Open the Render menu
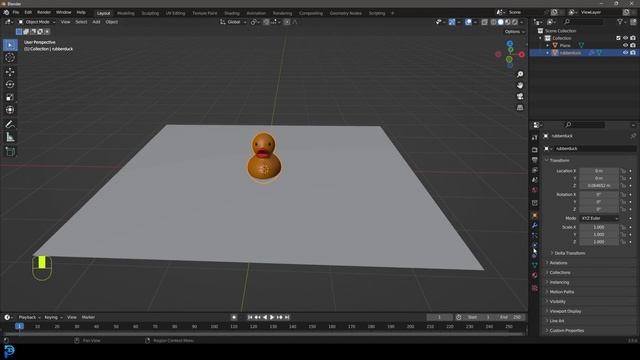This screenshot has width=640, height=360. click(x=44, y=13)
